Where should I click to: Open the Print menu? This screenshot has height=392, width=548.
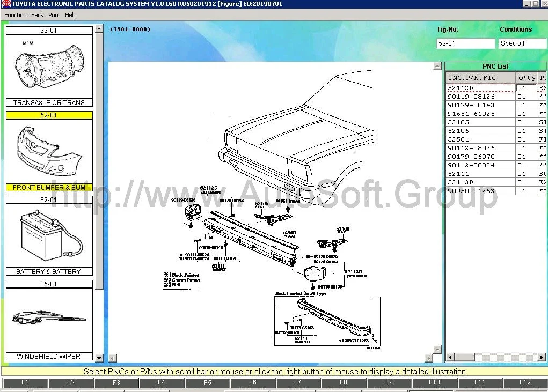click(x=54, y=15)
